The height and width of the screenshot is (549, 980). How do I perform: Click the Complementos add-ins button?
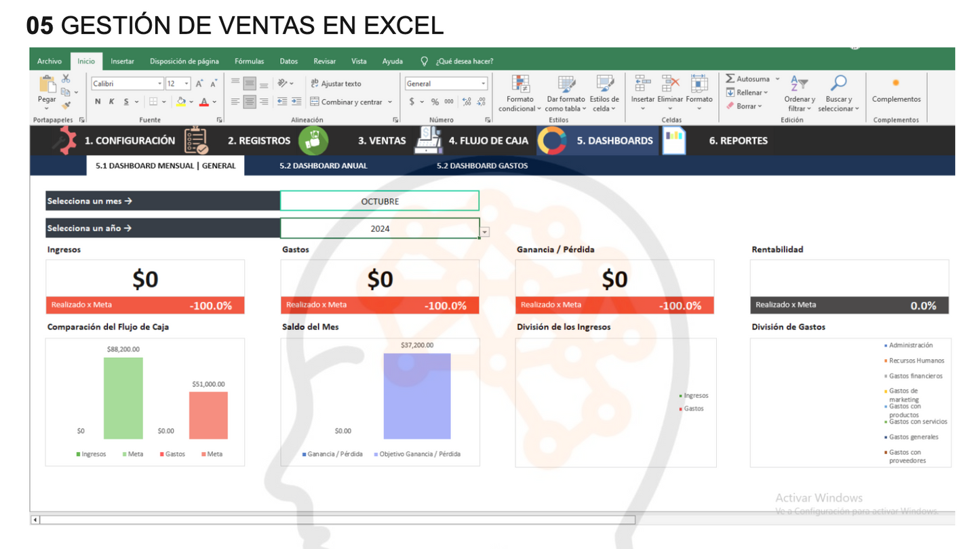point(896,91)
